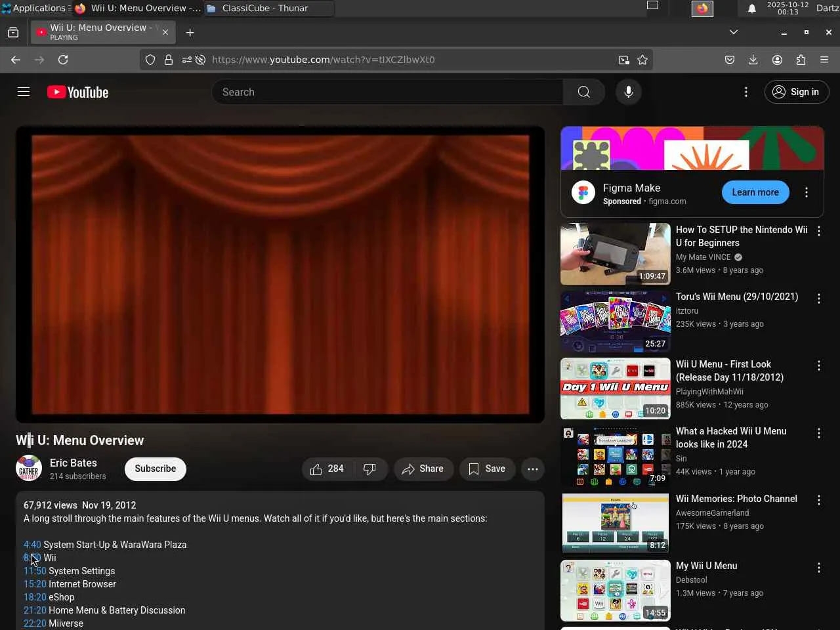Toggle Picture-in-Picture from the address bar

(623, 60)
